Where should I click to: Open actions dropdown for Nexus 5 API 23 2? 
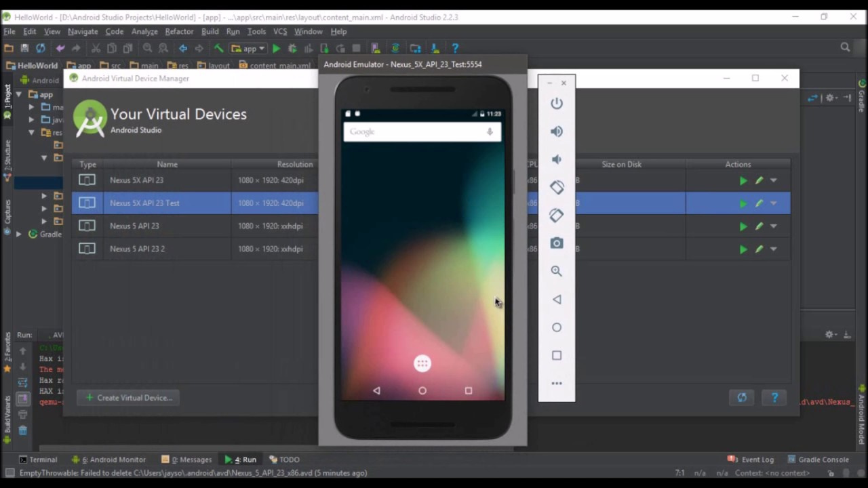(x=774, y=249)
